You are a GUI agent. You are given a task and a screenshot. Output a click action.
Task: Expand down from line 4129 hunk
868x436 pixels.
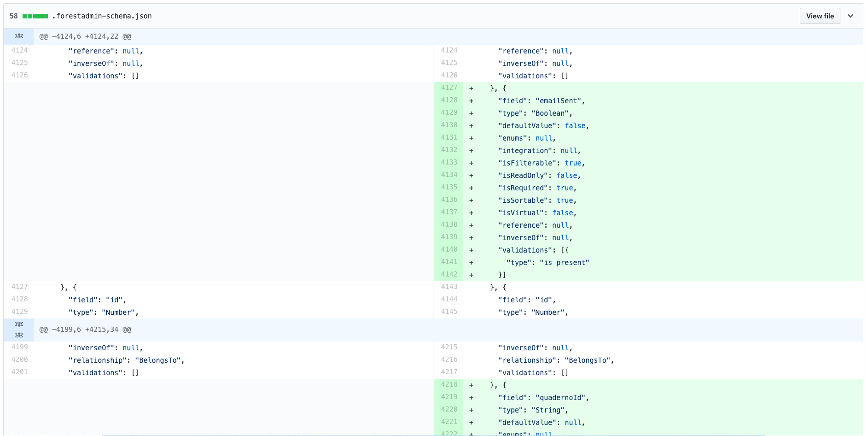coord(19,324)
